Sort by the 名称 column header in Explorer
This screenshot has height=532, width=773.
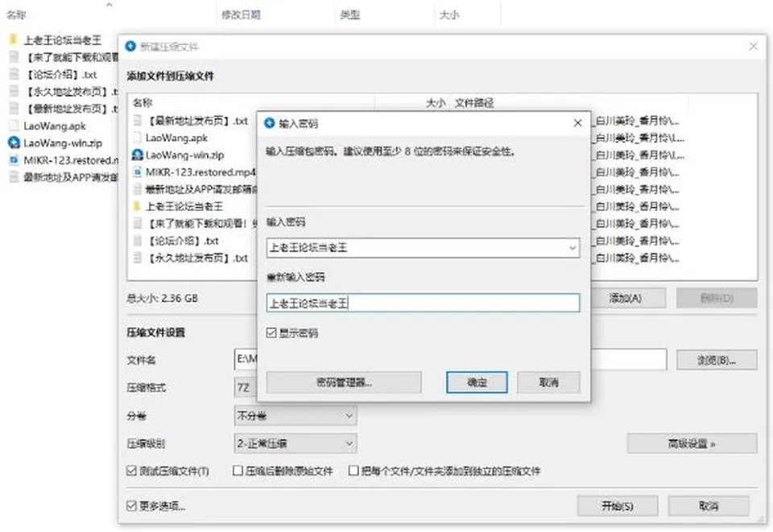pos(16,14)
